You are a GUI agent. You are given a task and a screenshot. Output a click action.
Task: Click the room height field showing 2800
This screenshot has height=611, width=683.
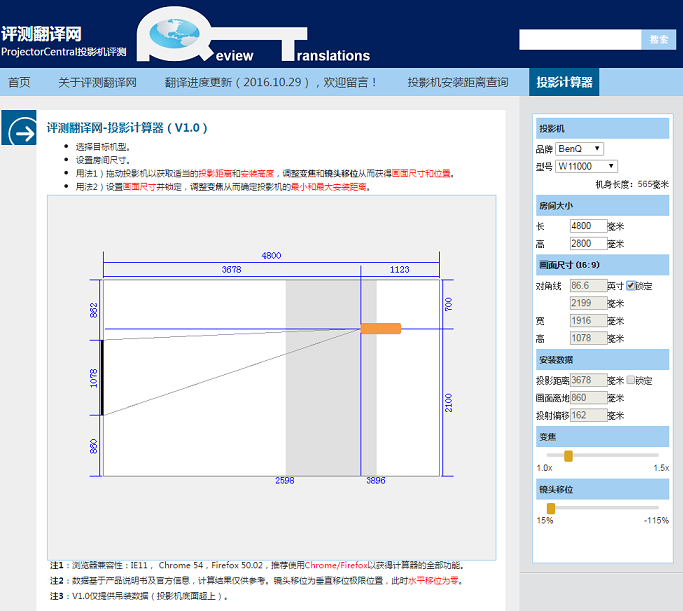[588, 243]
